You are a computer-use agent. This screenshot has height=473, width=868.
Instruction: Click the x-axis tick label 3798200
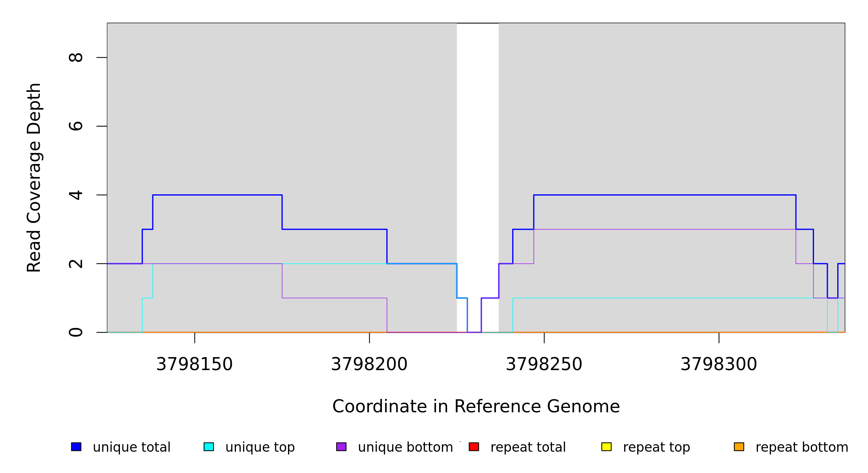tap(369, 364)
